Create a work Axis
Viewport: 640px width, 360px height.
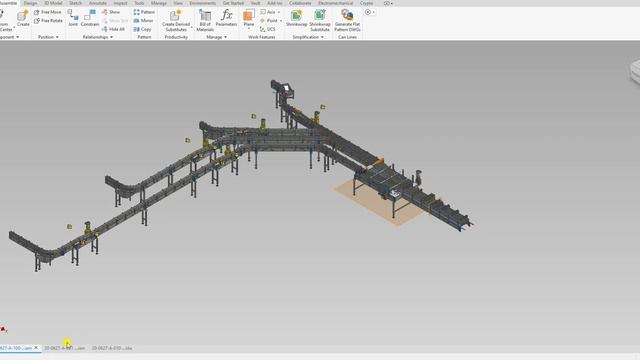(268, 12)
